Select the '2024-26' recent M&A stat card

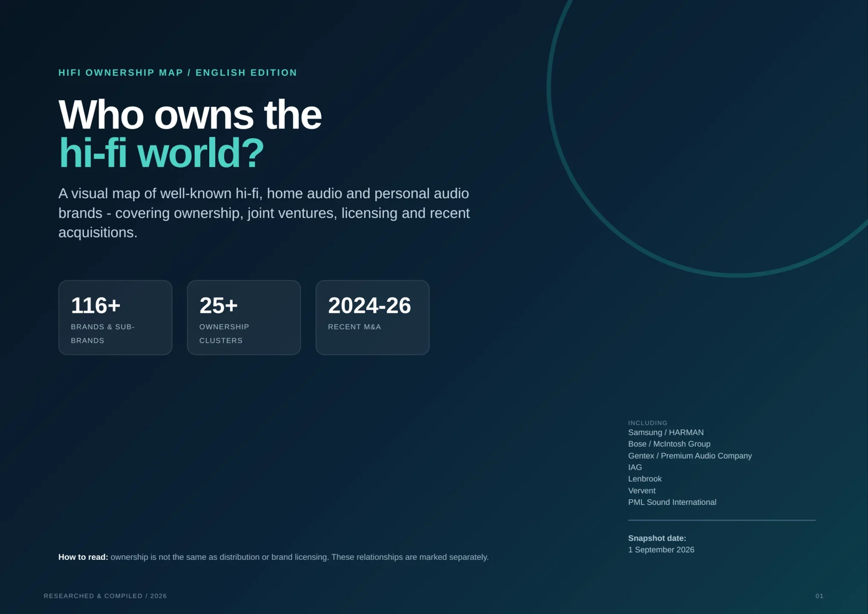coord(372,317)
